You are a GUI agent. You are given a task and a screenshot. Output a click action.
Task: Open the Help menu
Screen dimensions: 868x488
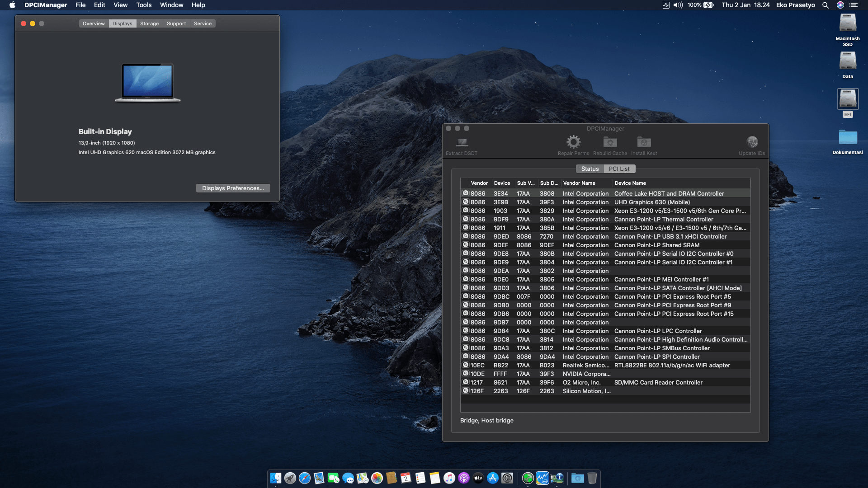click(x=198, y=5)
